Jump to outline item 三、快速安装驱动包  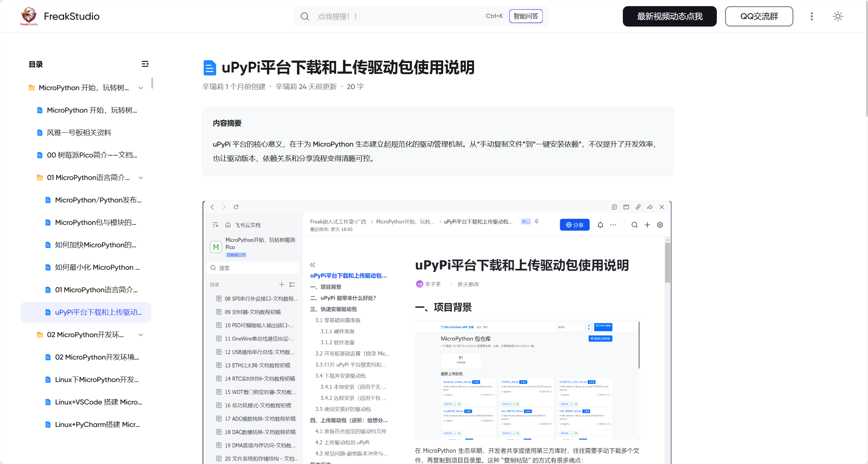(333, 309)
